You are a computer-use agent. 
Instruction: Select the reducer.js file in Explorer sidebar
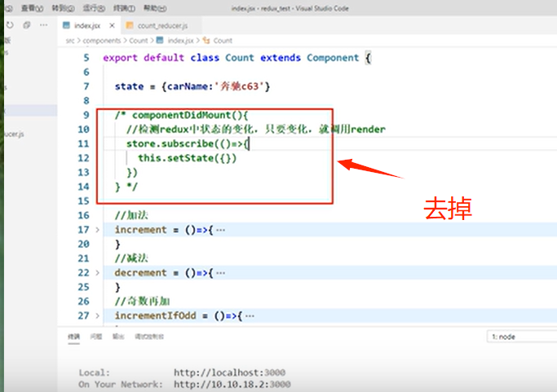[x=14, y=134]
